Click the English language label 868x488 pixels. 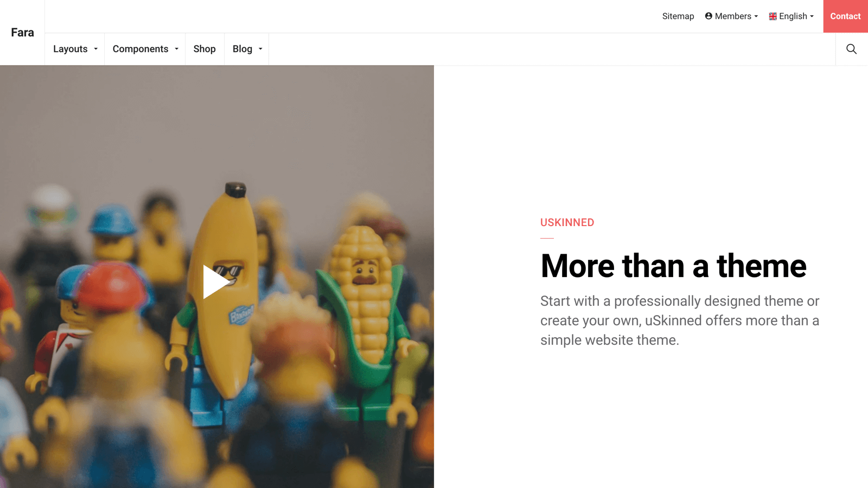click(x=793, y=16)
